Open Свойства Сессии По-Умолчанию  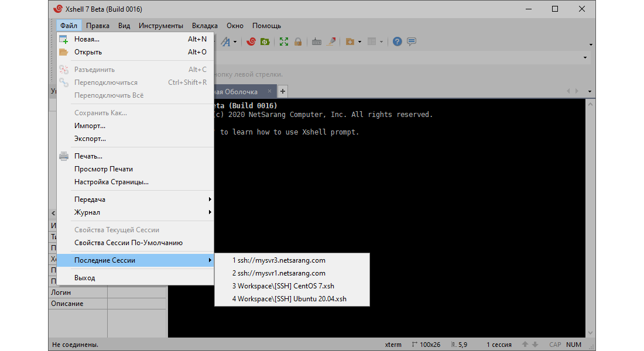(135, 243)
